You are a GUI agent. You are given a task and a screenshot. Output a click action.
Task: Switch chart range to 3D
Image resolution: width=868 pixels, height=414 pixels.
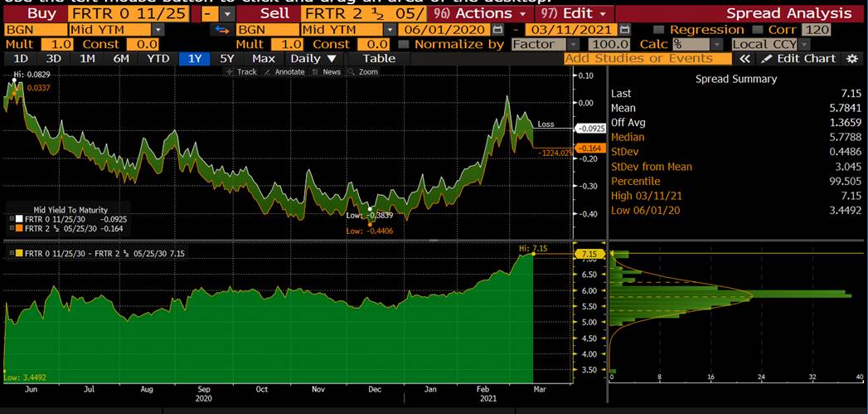click(53, 58)
